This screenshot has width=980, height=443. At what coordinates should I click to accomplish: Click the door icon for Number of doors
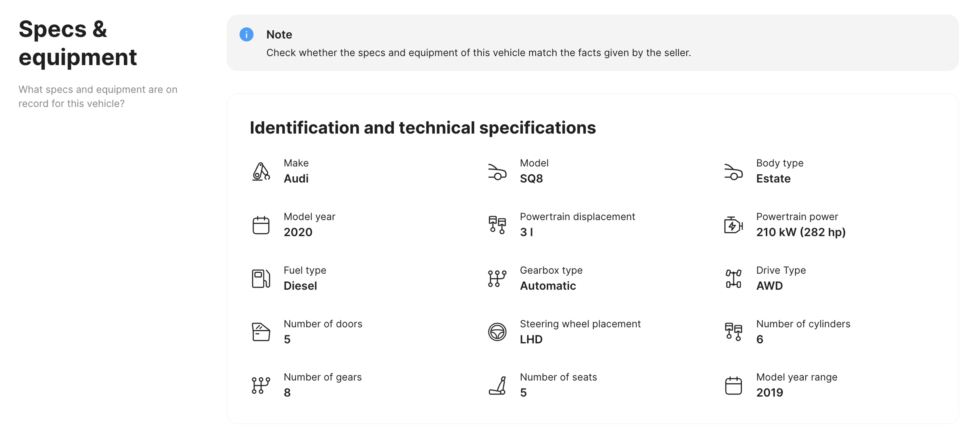(x=261, y=332)
